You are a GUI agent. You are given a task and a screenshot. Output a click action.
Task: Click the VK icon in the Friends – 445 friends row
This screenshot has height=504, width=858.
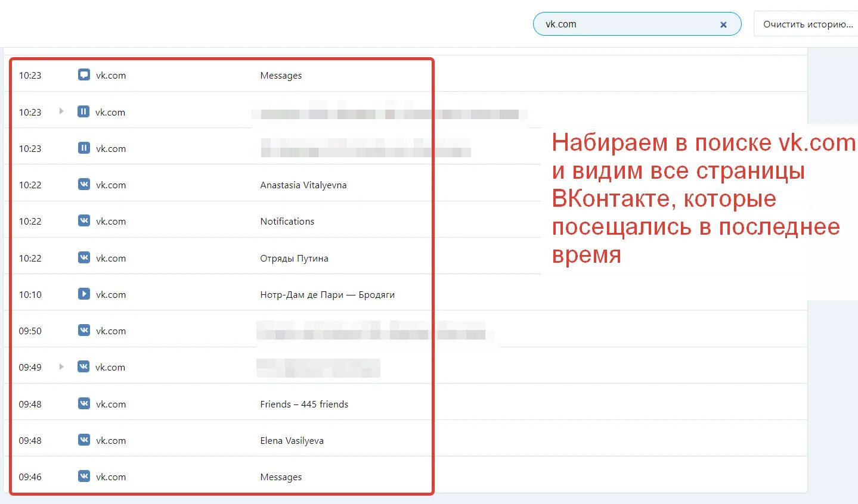click(x=84, y=403)
